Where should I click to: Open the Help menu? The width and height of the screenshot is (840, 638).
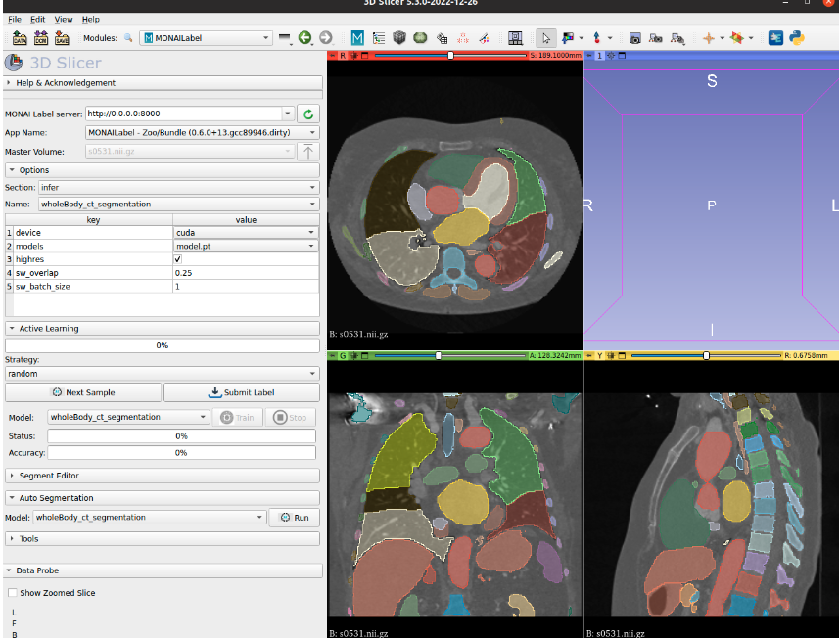90,20
